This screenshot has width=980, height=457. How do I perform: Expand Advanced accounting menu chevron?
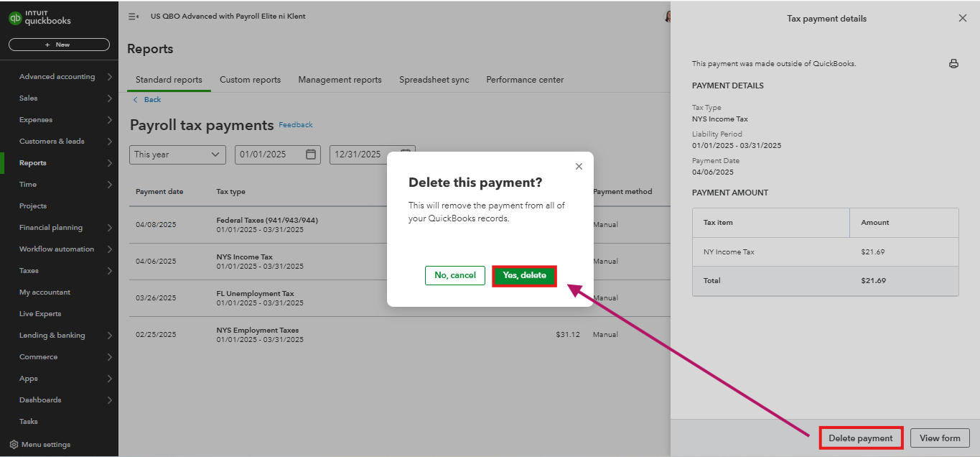coord(109,77)
